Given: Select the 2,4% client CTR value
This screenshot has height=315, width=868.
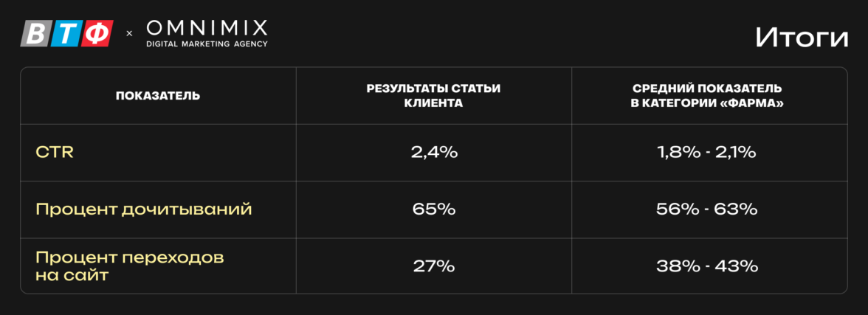Looking at the screenshot, I should [x=434, y=153].
